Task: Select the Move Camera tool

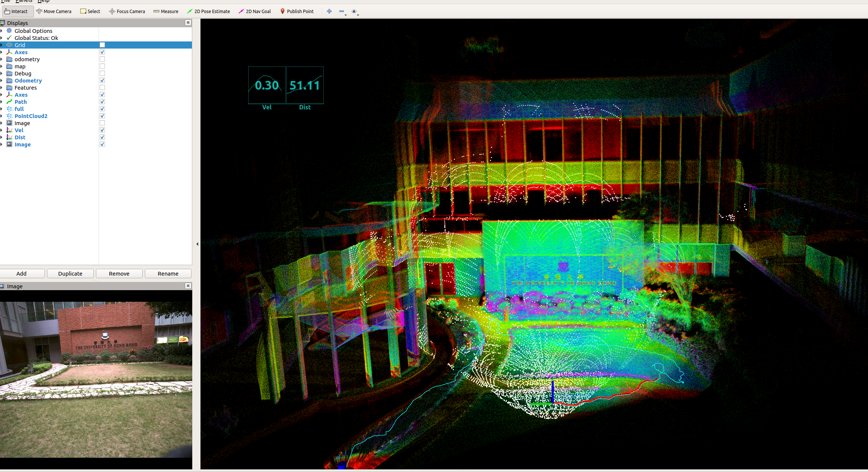Action: (54, 11)
